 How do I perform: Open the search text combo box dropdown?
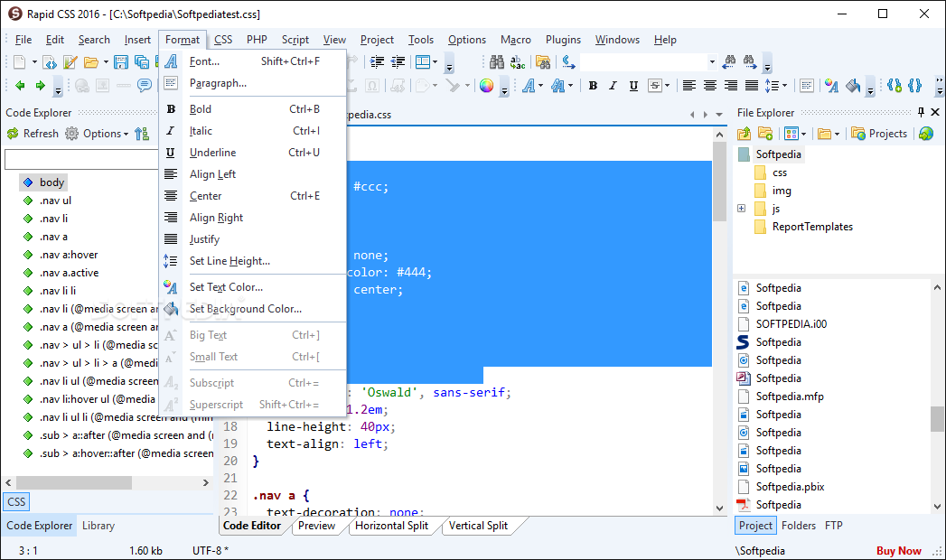(x=712, y=61)
